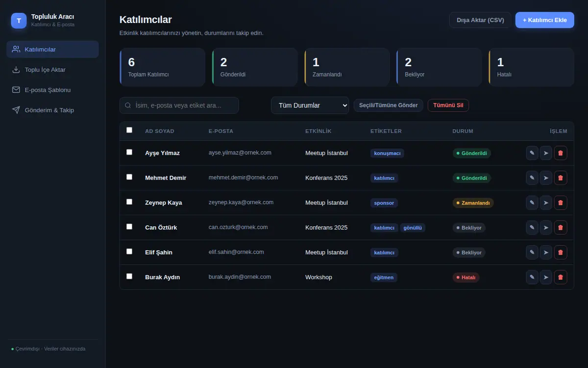Click the red 'Tümünü Sil' button
Screen dimensions: 588x368
448,105
